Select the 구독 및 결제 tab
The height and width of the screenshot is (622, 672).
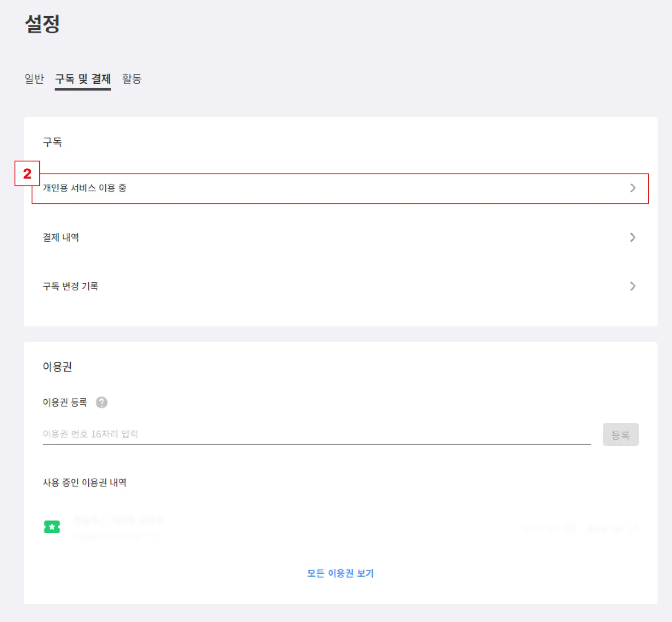(x=83, y=79)
